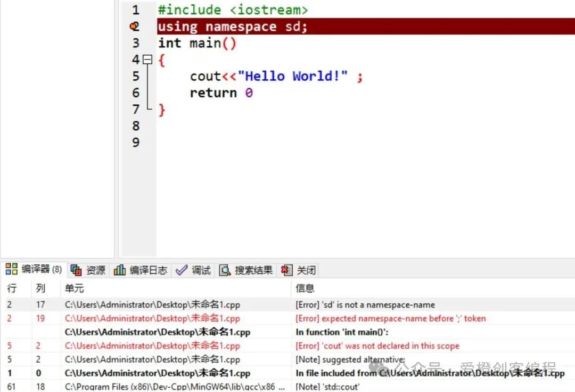Click the 信息 column header
This screenshot has width=575, height=392.
[x=305, y=288]
